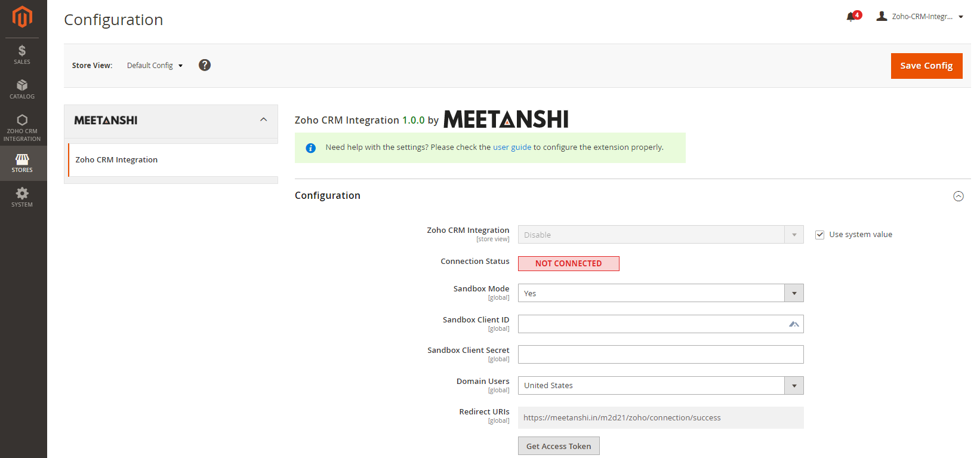Click Save Config button
Screen dimensions: 980x458
click(x=926, y=66)
